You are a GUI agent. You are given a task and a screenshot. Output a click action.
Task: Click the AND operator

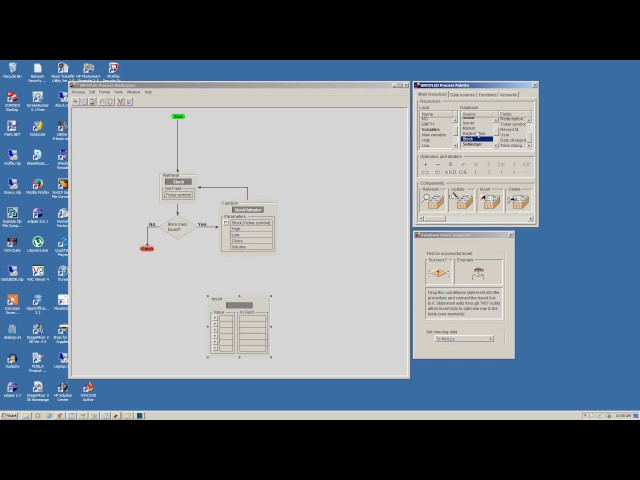pyautogui.click(x=450, y=172)
